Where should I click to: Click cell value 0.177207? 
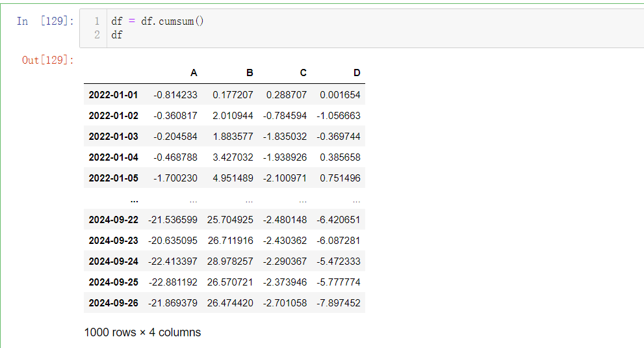[x=233, y=95]
